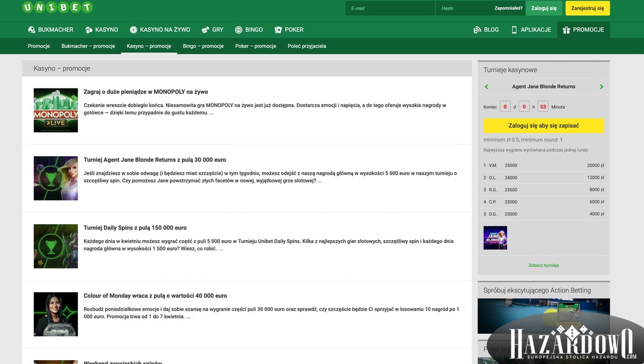Show previous tournament with left green arrow

tap(487, 86)
